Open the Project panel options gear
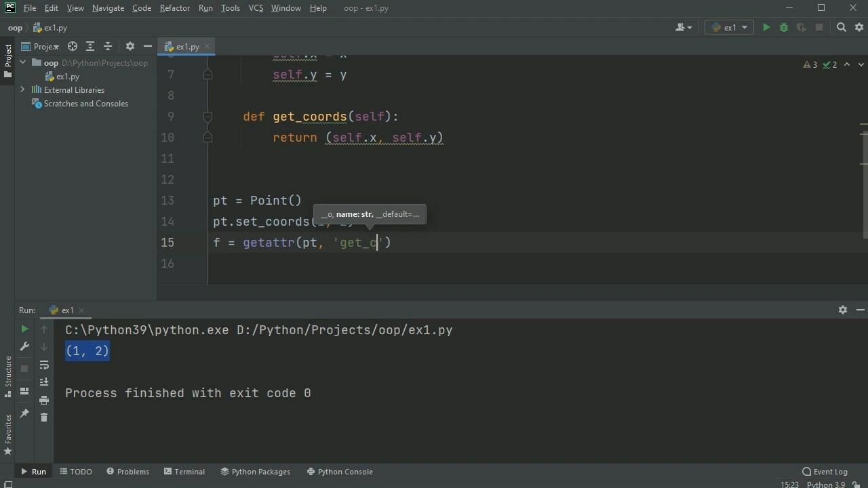 tap(130, 47)
